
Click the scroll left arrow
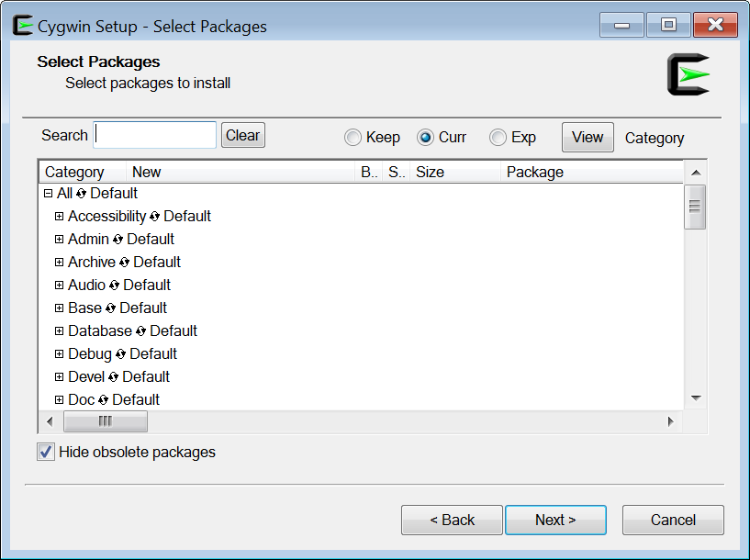pos(50,421)
